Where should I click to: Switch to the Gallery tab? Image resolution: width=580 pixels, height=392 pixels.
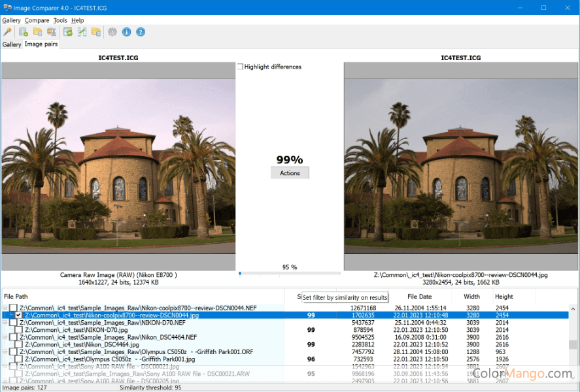click(x=12, y=44)
